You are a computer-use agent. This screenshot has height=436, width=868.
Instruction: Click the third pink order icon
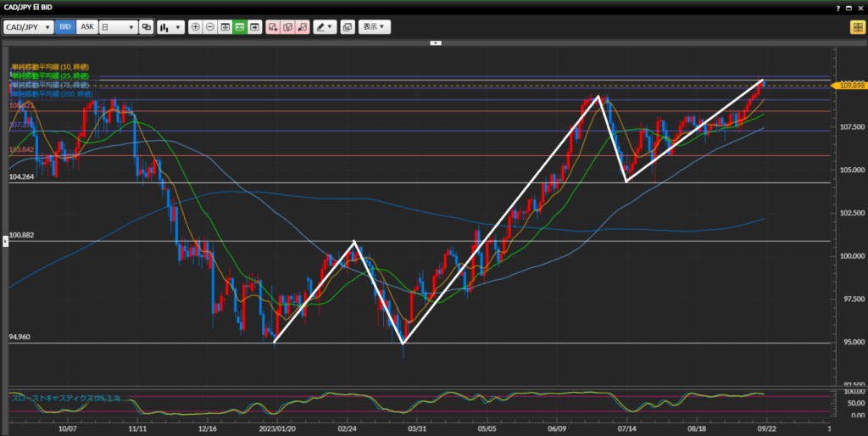[x=302, y=27]
